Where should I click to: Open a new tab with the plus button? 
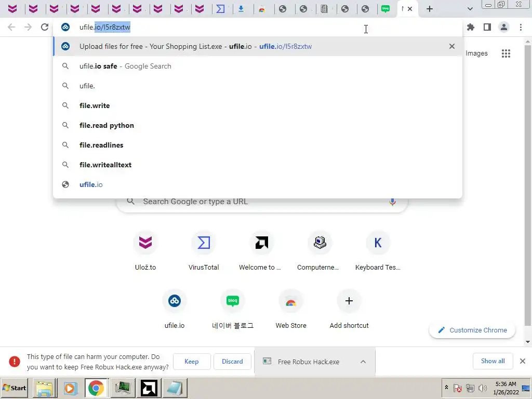[x=430, y=9]
